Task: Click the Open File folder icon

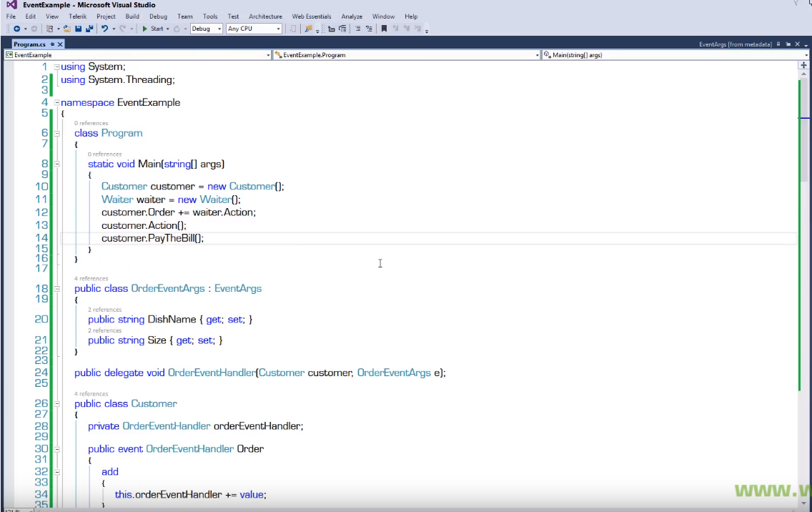Action: pos(67,29)
